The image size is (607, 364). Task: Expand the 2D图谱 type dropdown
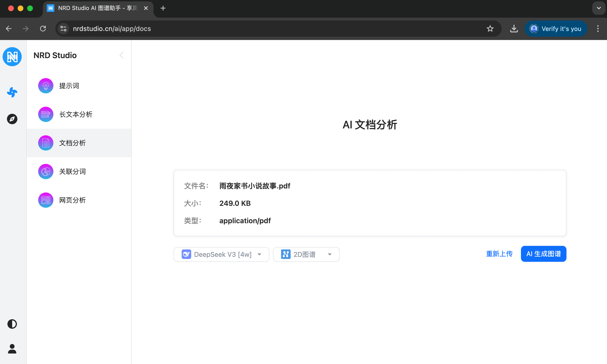[x=306, y=254]
